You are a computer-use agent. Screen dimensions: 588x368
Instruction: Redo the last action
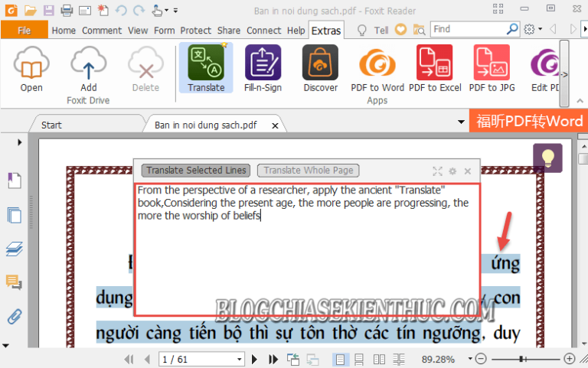[139, 11]
